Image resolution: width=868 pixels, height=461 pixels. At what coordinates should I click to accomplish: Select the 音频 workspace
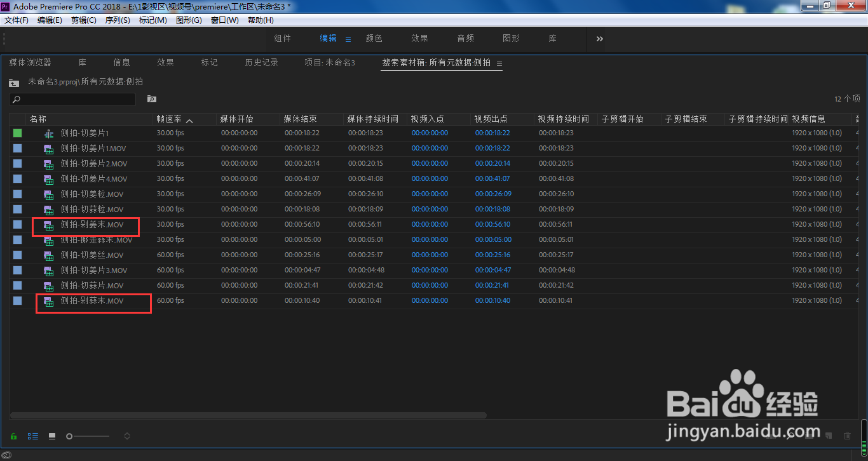466,39
